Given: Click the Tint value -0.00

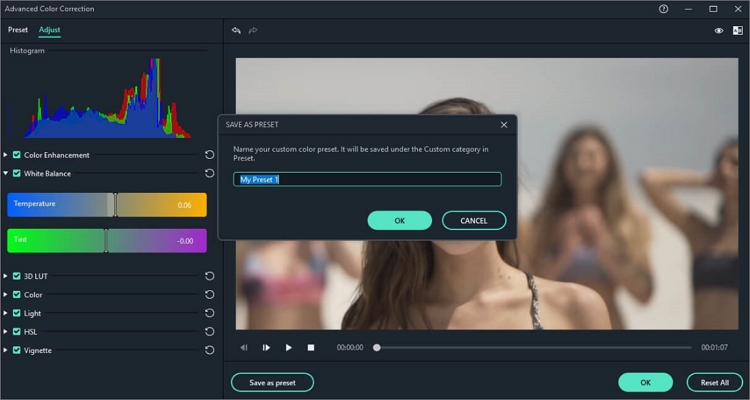Looking at the screenshot, I should [x=185, y=241].
